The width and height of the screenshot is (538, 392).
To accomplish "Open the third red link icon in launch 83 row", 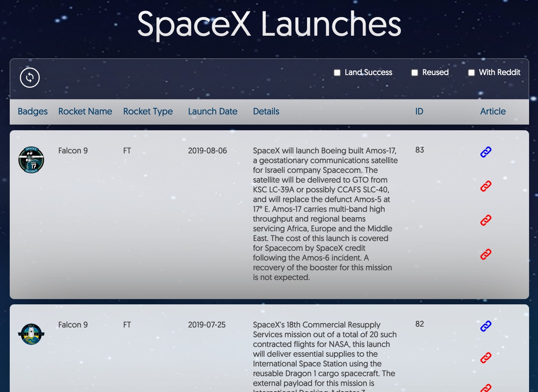I will pyautogui.click(x=486, y=254).
